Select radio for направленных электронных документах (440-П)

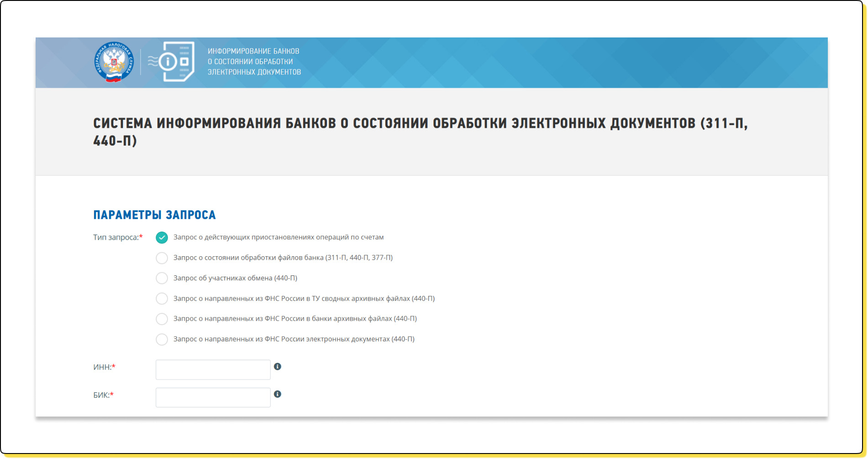162,339
